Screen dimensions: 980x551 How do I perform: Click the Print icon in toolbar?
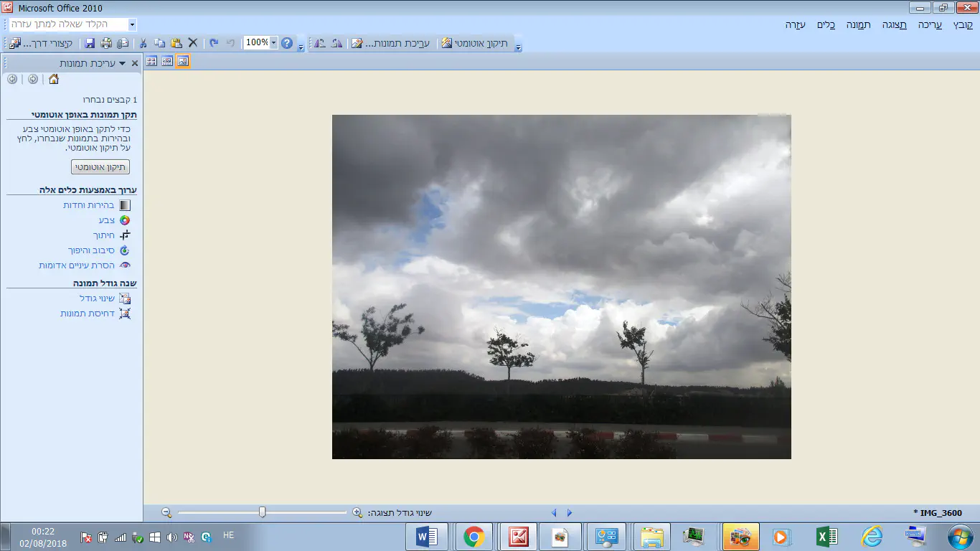[106, 43]
